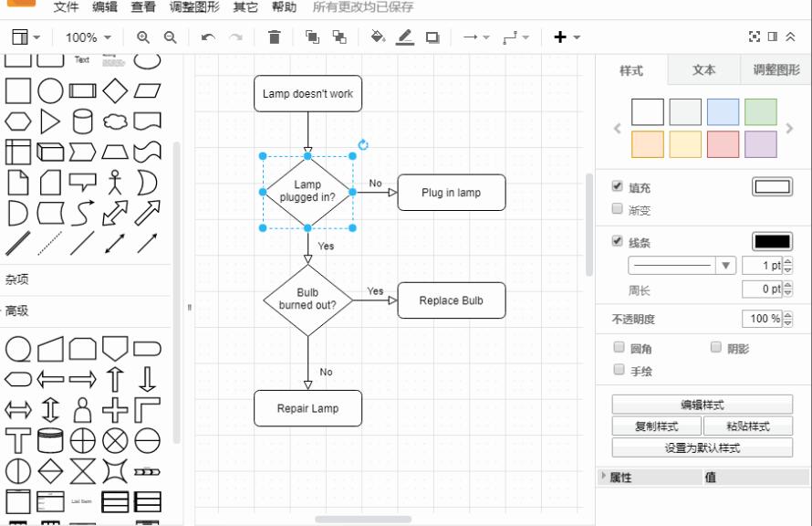Enter fullscreen mode icon
812x526 pixels.
click(755, 37)
